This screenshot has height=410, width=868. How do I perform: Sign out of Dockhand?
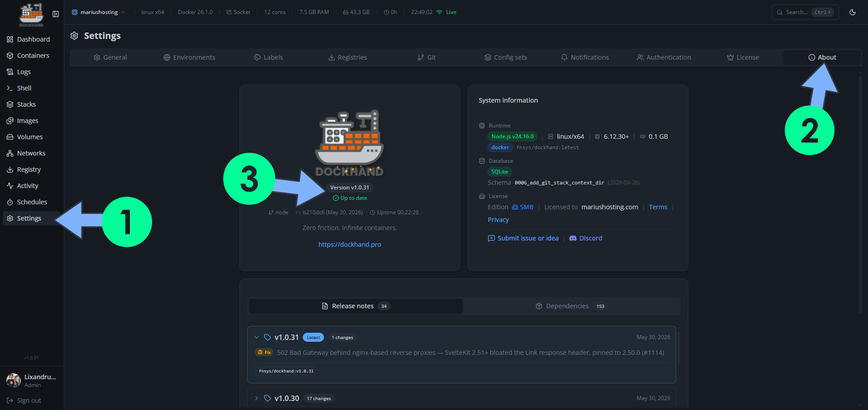click(x=24, y=401)
